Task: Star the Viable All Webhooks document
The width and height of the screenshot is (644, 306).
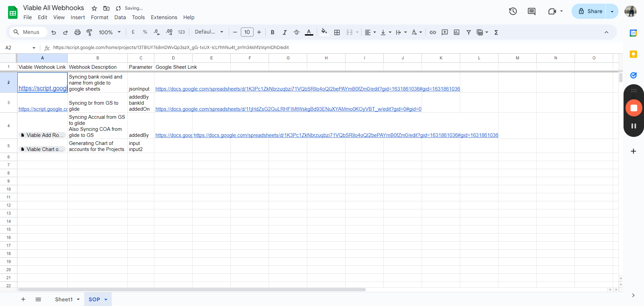Action: [94, 8]
